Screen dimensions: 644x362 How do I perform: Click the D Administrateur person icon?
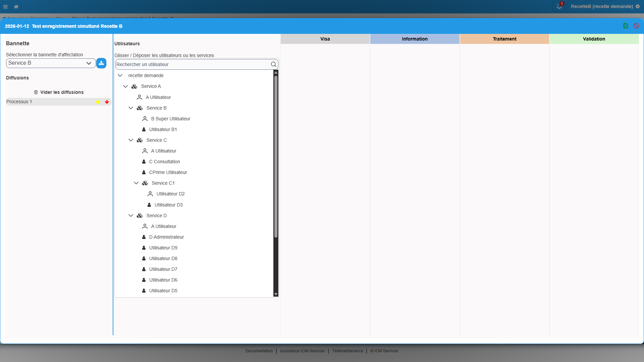[144, 237]
